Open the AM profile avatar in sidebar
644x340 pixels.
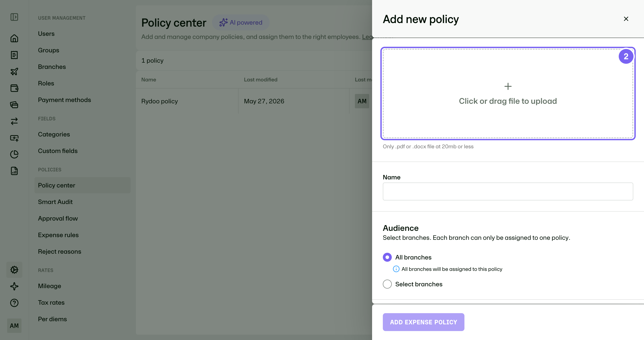(x=14, y=325)
